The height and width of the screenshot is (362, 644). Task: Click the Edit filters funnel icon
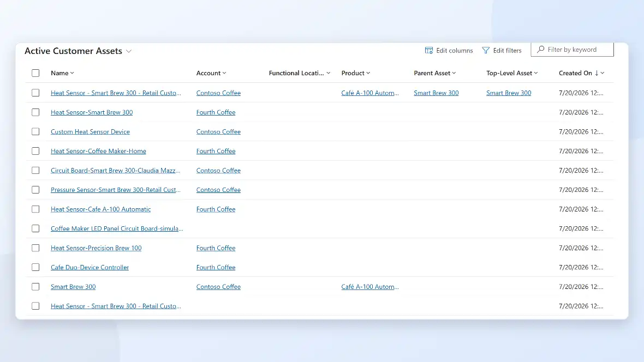(x=486, y=51)
